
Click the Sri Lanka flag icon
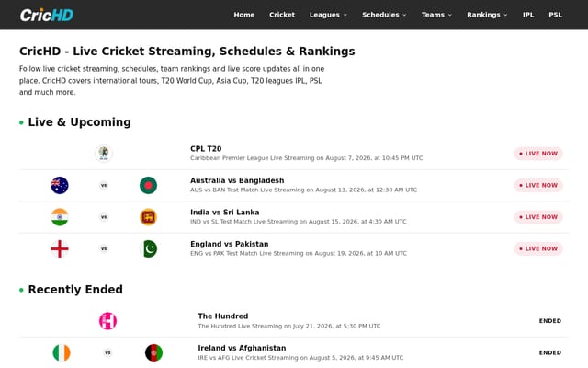(148, 217)
